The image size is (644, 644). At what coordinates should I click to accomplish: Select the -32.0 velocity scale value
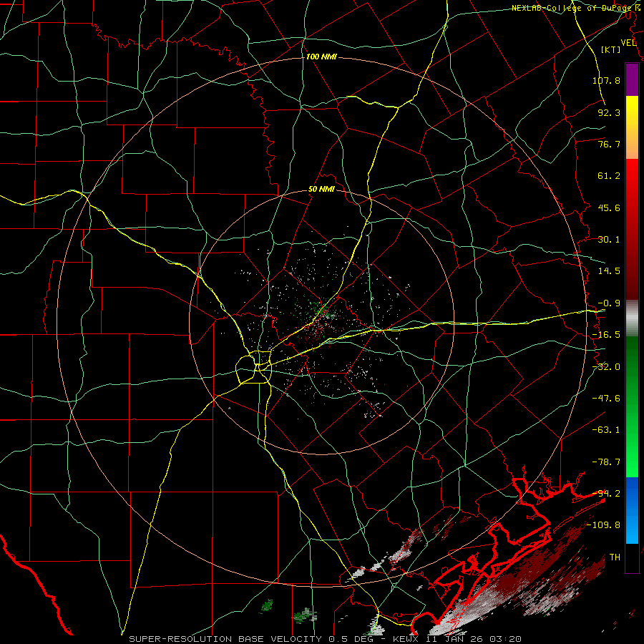606,367
